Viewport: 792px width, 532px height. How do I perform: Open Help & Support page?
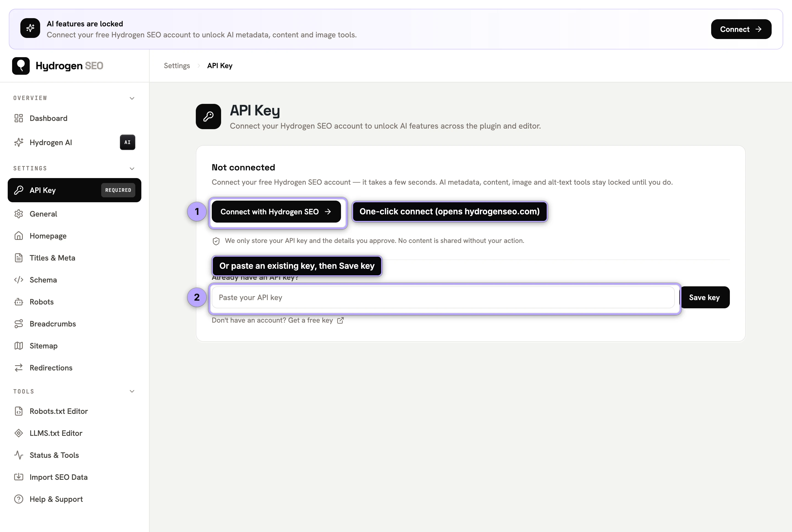(56, 499)
